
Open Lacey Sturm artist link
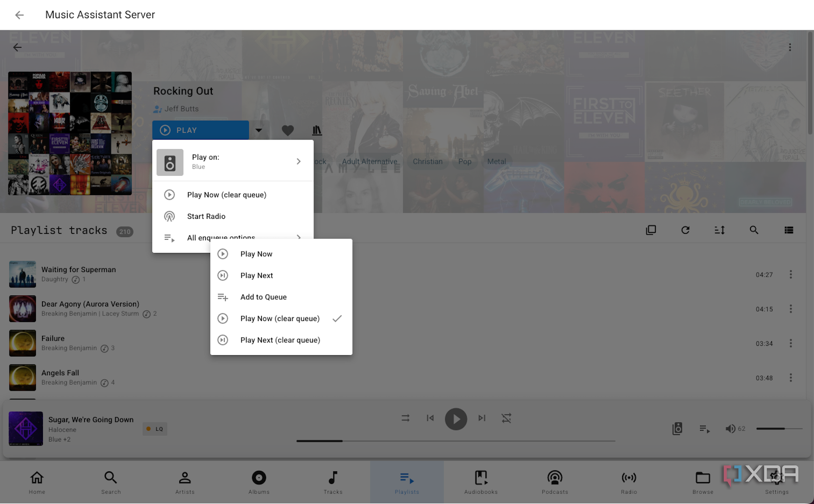tap(120, 314)
